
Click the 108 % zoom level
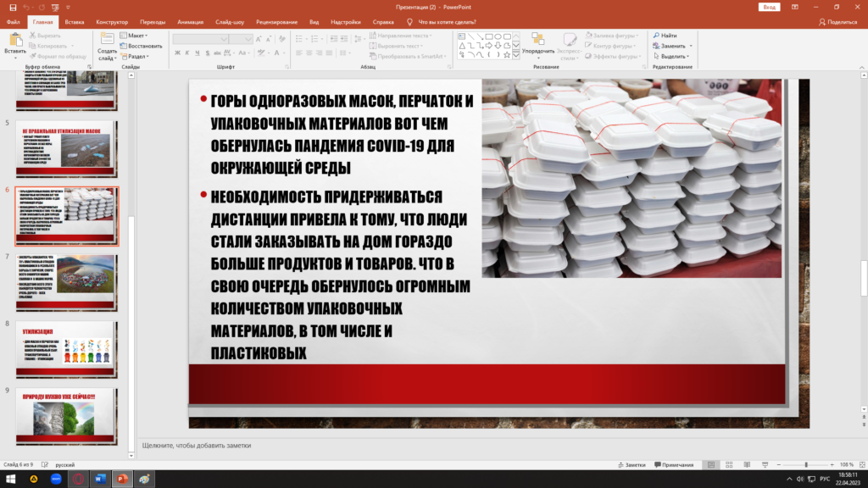pos(847,465)
